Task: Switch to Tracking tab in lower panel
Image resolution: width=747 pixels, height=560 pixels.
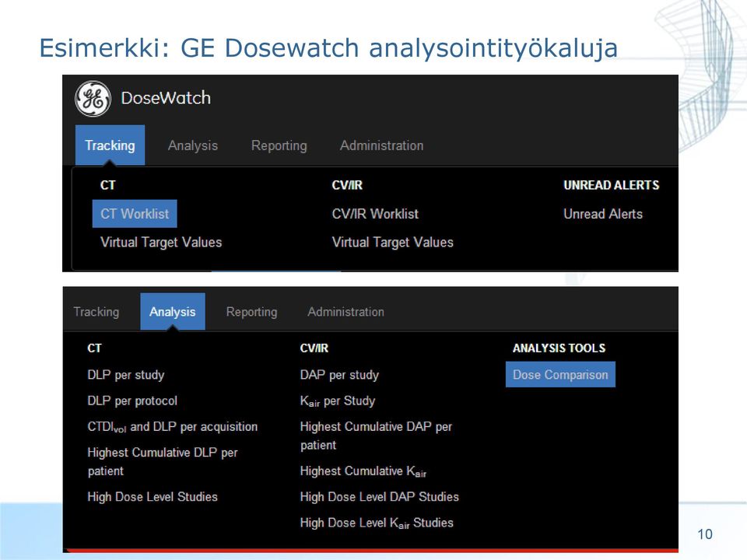Action: [96, 312]
